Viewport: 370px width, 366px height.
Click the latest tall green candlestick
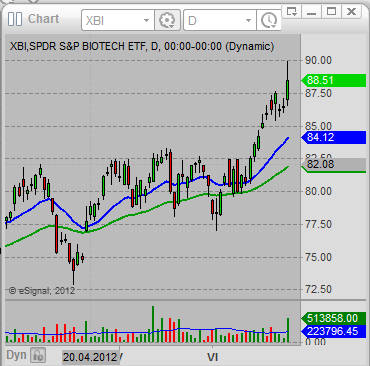[x=287, y=89]
